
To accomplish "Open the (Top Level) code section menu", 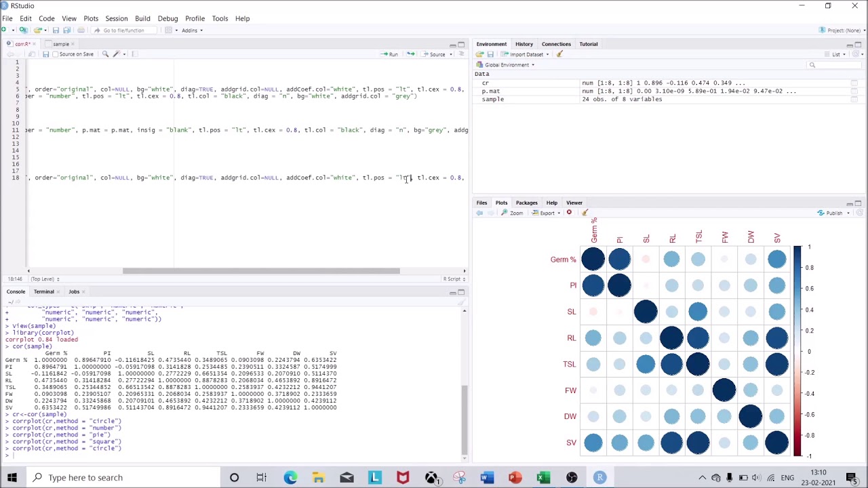I will pos(44,279).
